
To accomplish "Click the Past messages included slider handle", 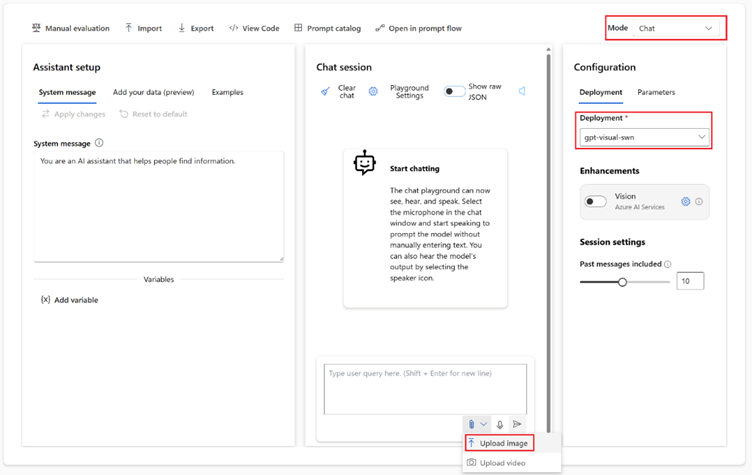I will 622,282.
